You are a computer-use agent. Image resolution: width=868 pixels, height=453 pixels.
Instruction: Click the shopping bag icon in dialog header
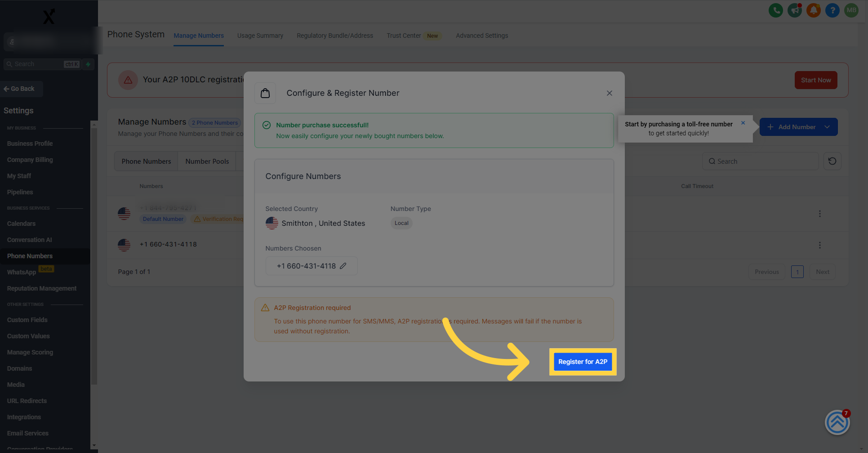click(x=265, y=93)
